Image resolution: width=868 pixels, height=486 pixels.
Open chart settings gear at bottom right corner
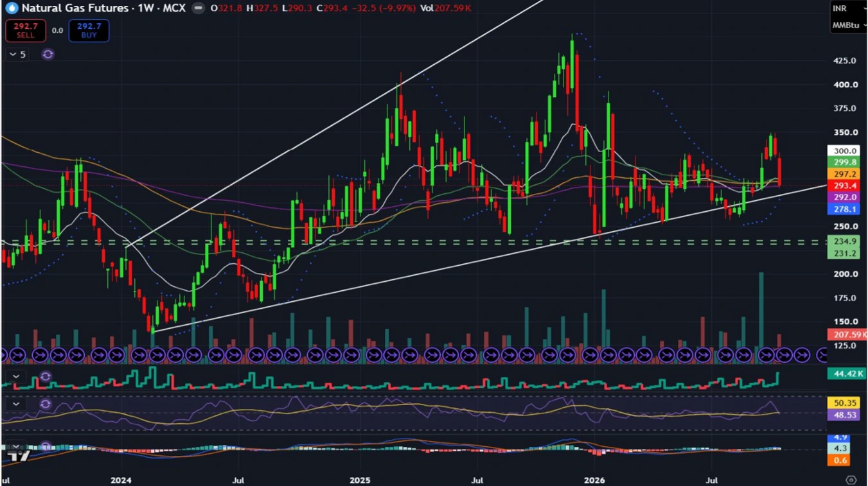(851, 480)
